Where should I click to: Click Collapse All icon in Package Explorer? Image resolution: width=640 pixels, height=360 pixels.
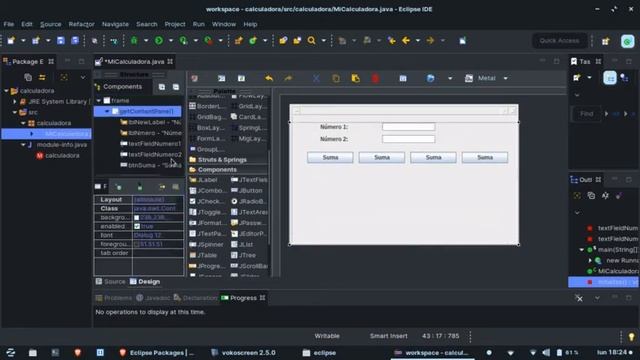[28, 77]
